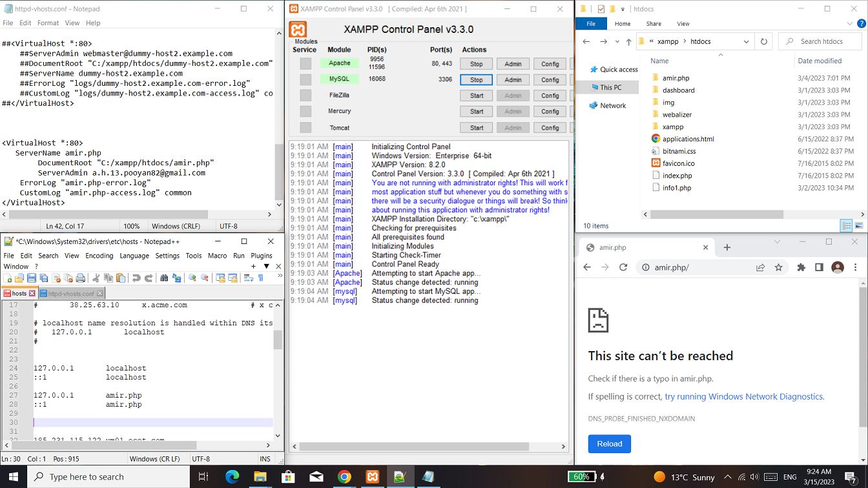Viewport: 868px width, 488px height.
Task: Click the tab search chevron in Chrome
Action: pos(777,242)
